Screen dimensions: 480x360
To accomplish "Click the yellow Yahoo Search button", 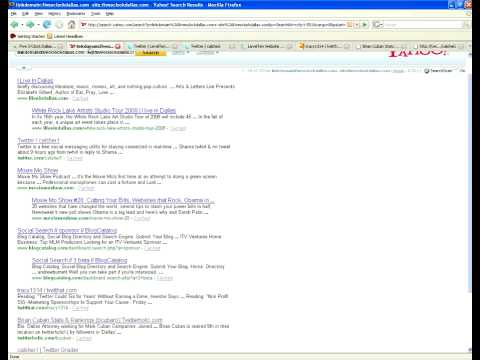I will [151, 53].
